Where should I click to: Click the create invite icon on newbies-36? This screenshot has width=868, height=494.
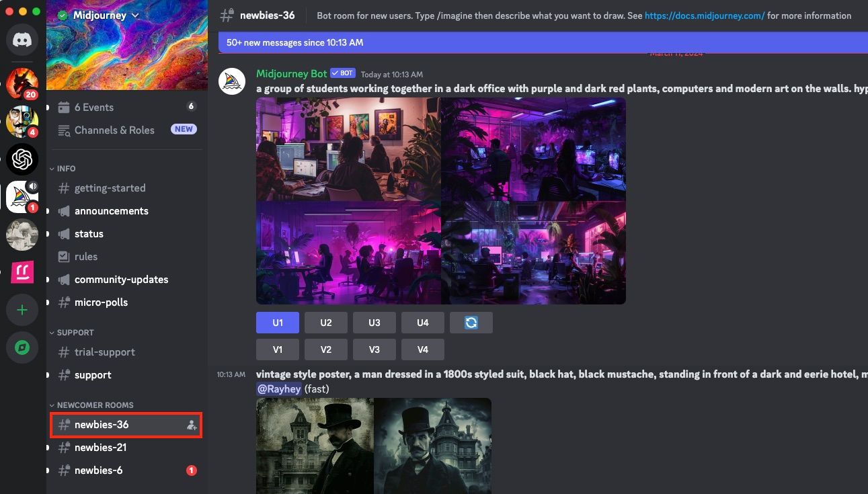192,425
